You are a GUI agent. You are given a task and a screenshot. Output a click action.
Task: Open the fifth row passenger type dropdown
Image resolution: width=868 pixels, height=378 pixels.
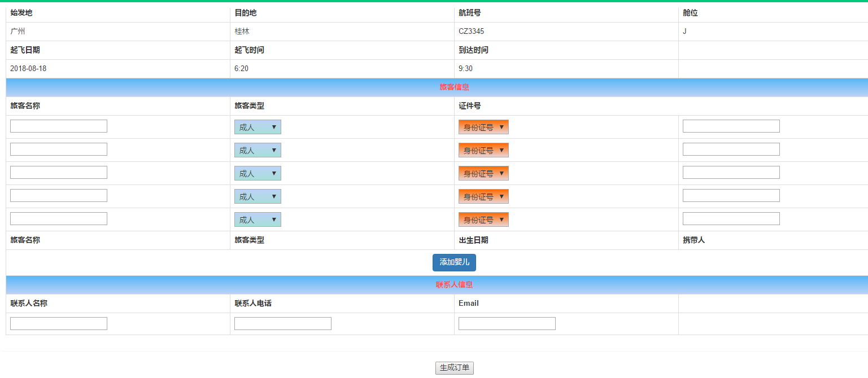click(x=258, y=219)
